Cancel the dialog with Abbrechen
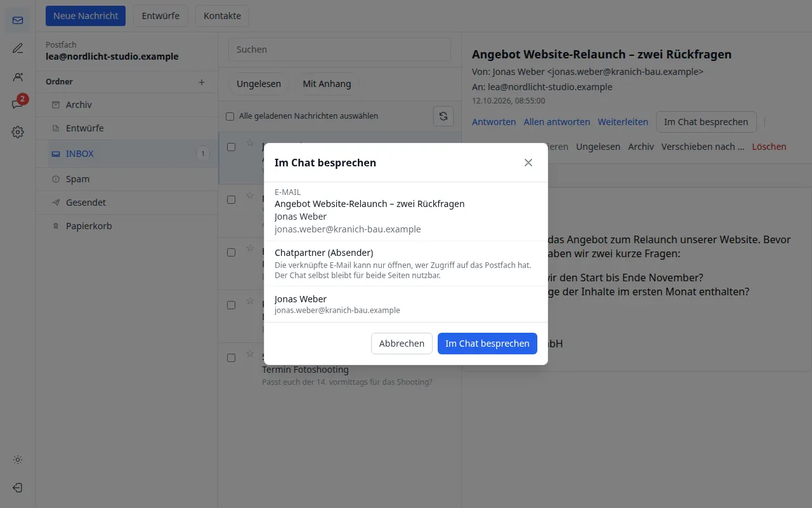This screenshot has width=812, height=508. [402, 344]
